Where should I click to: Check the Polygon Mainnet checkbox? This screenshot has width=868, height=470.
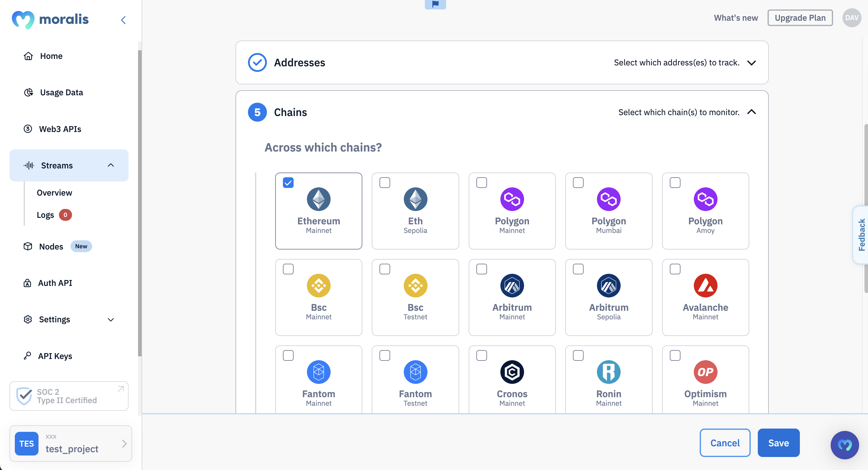482,183
